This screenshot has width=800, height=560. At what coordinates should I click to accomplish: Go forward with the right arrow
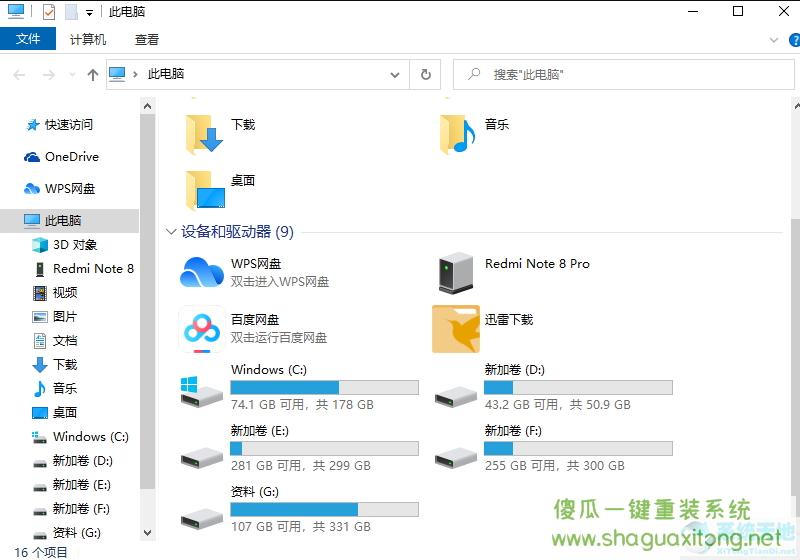tap(48, 75)
